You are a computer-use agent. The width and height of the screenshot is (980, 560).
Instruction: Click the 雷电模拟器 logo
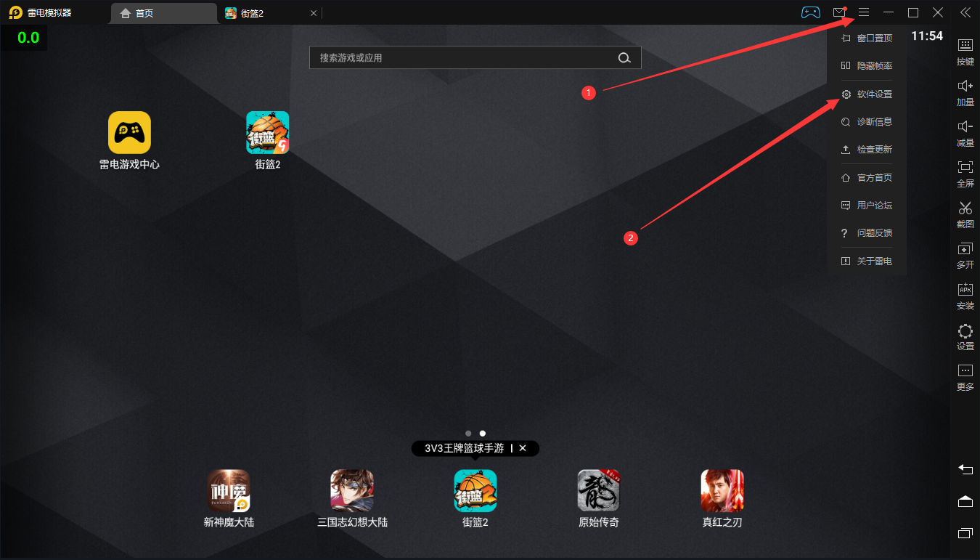coord(15,12)
